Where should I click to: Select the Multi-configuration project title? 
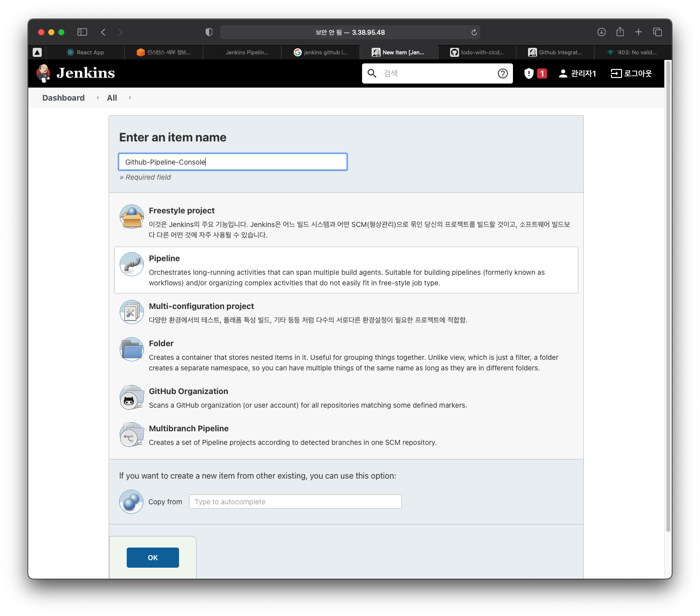click(x=201, y=306)
